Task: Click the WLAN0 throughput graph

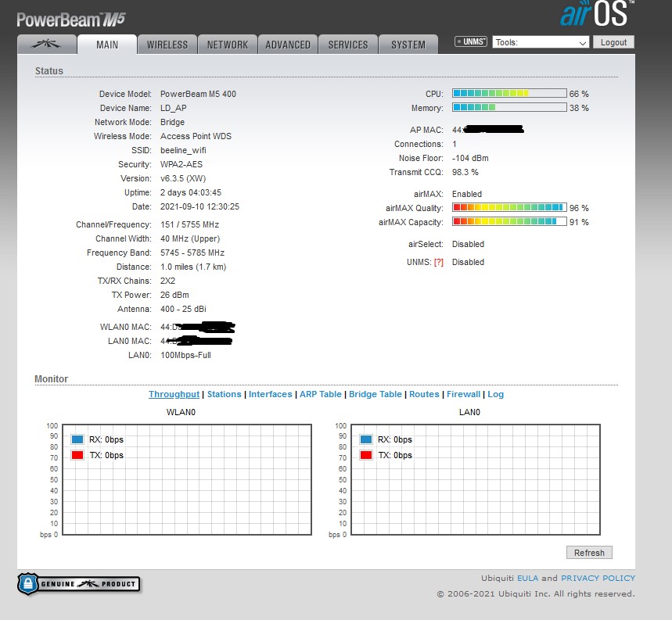Action: pyautogui.click(x=187, y=479)
